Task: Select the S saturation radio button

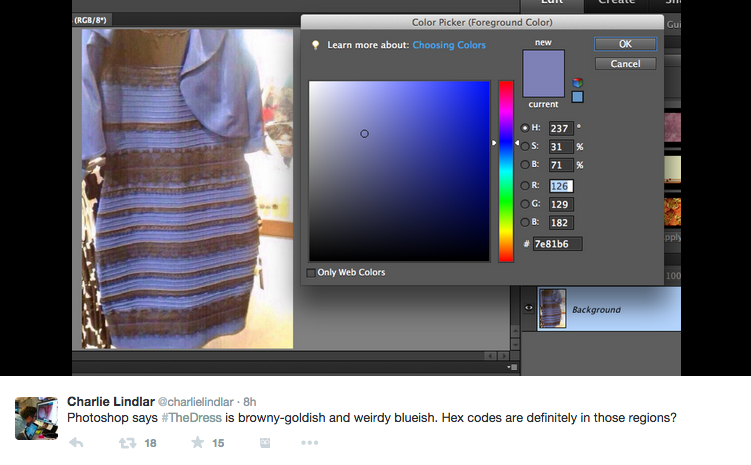Action: [x=525, y=146]
